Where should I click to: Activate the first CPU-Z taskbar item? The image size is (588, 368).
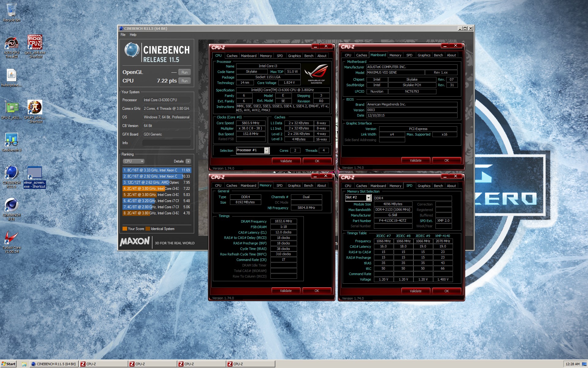coord(103,364)
